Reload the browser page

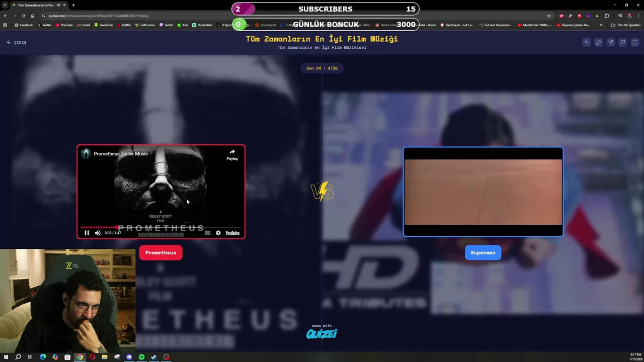pos(23,16)
